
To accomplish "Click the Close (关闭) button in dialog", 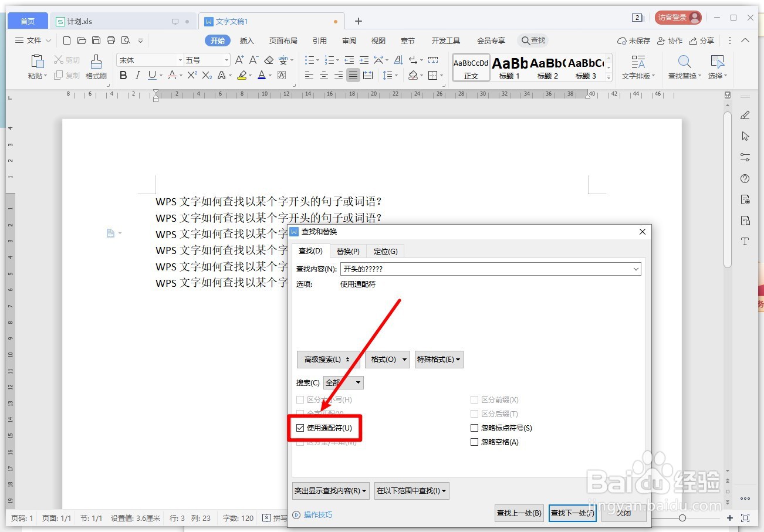I will pos(624,513).
